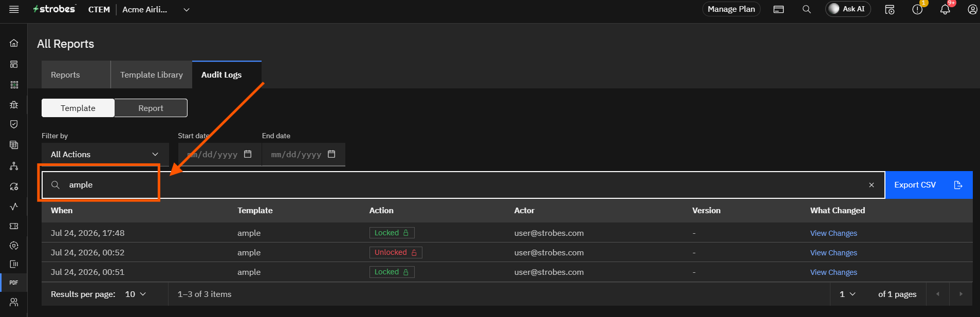Clear the search field with the X
The width and height of the screenshot is (980, 317).
[x=872, y=185]
